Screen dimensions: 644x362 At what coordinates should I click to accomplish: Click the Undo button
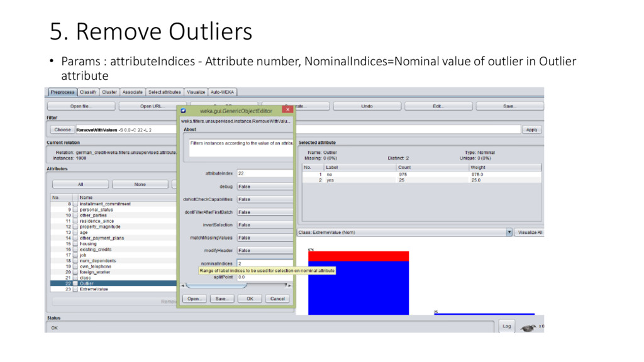click(x=367, y=106)
